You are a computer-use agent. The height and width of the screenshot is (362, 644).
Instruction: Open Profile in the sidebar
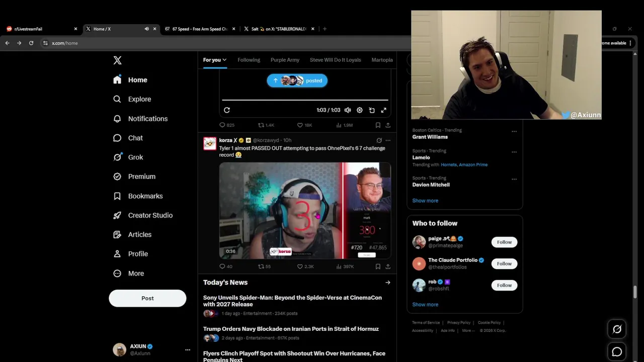pyautogui.click(x=131, y=254)
